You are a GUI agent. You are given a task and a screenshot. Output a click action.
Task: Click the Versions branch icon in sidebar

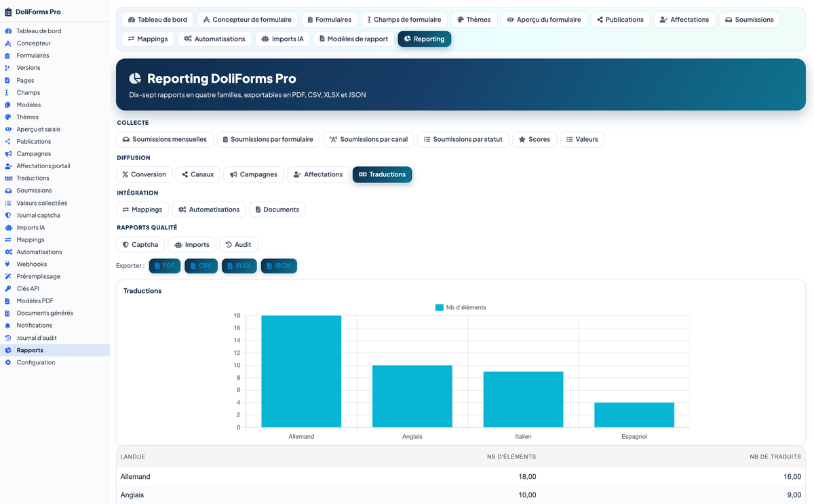pos(8,68)
